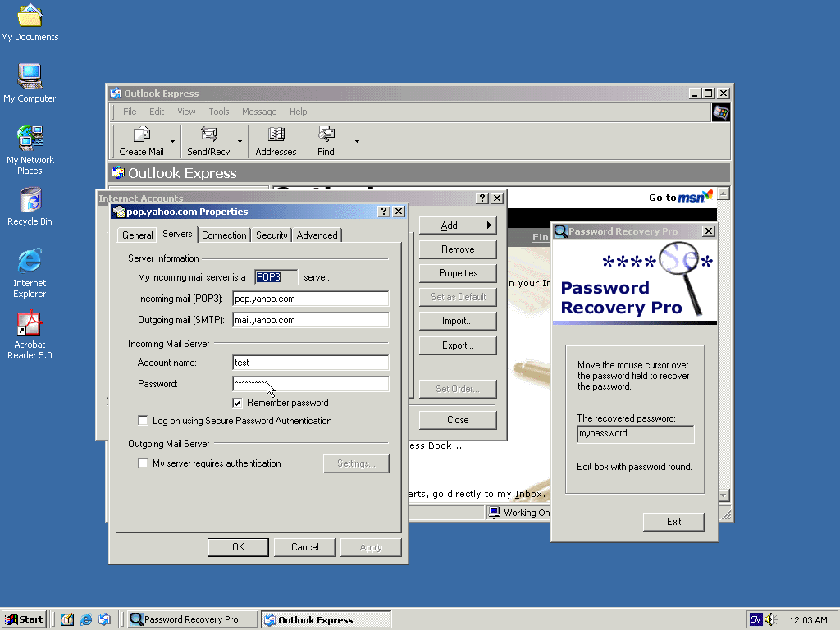840x630 pixels.
Task: Open the Message menu in Outlook Express
Action: (259, 112)
